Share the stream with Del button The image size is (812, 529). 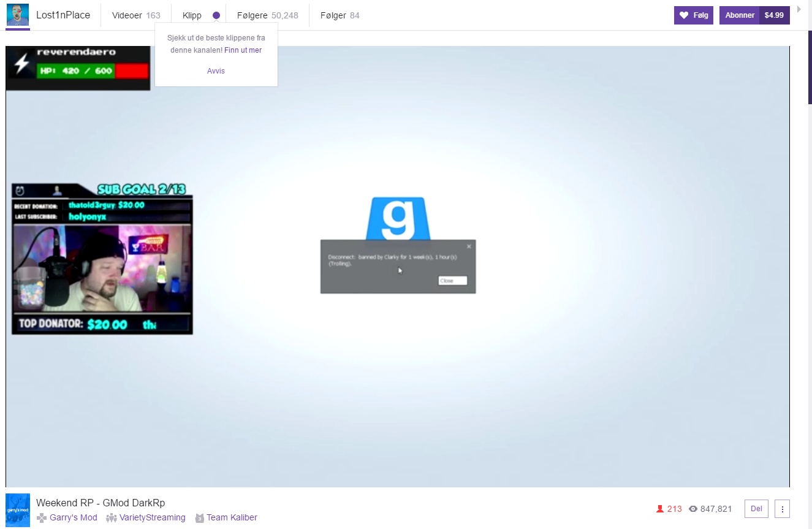(x=756, y=509)
